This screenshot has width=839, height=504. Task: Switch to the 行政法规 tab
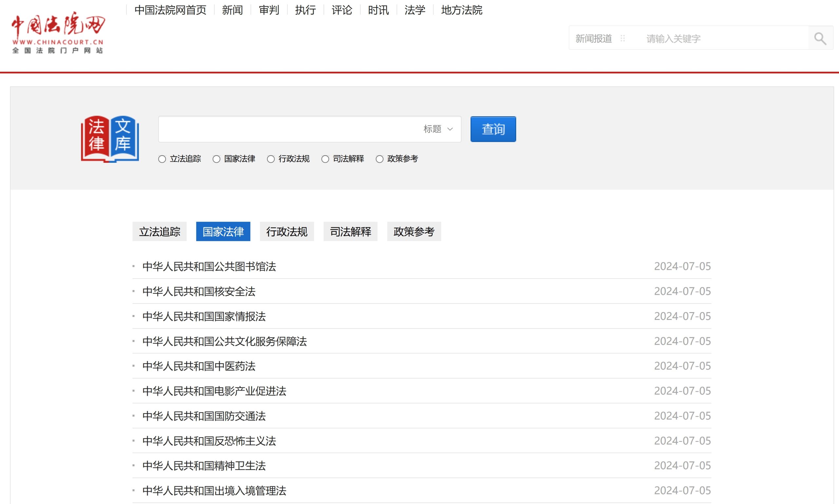[x=286, y=231]
